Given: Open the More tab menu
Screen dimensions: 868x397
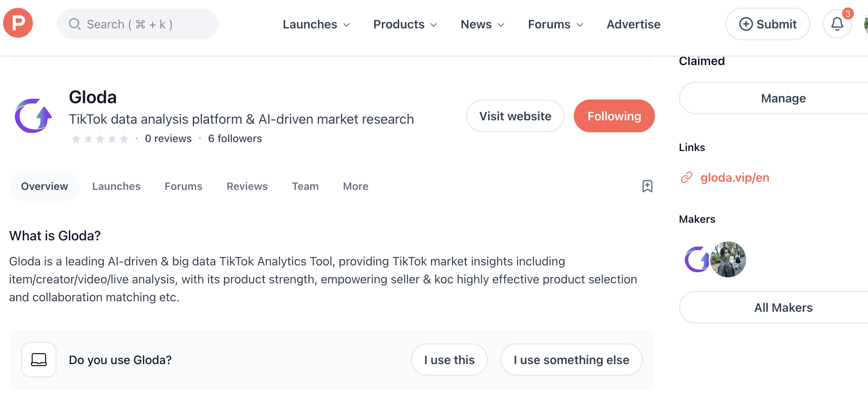Looking at the screenshot, I should pos(356,186).
